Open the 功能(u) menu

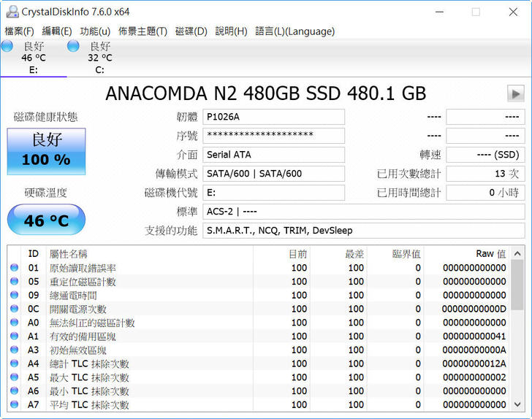95,31
